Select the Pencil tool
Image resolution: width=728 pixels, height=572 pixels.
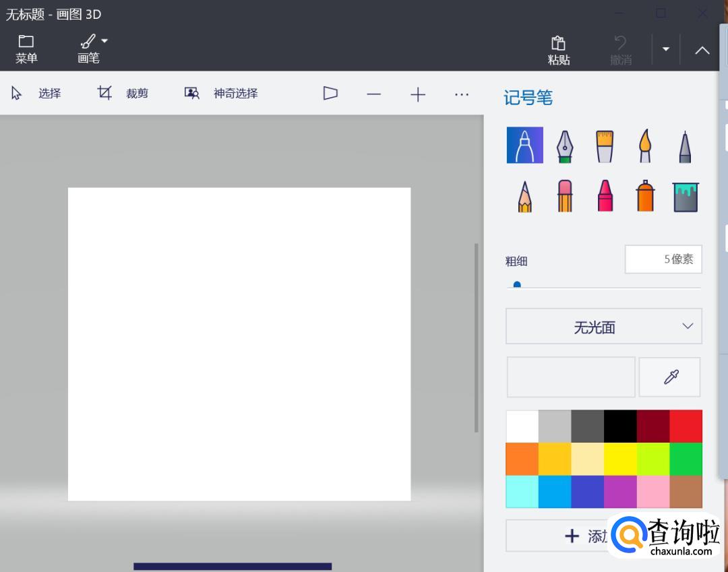524,196
